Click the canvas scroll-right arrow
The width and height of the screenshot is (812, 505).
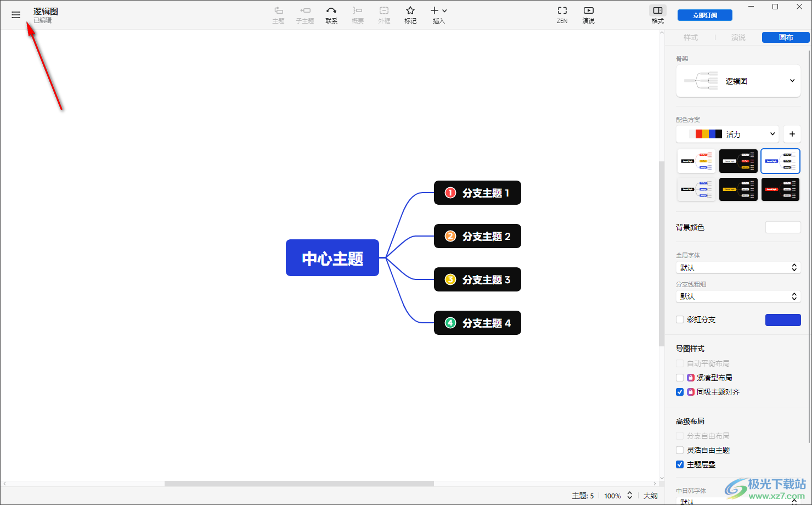coord(655,484)
